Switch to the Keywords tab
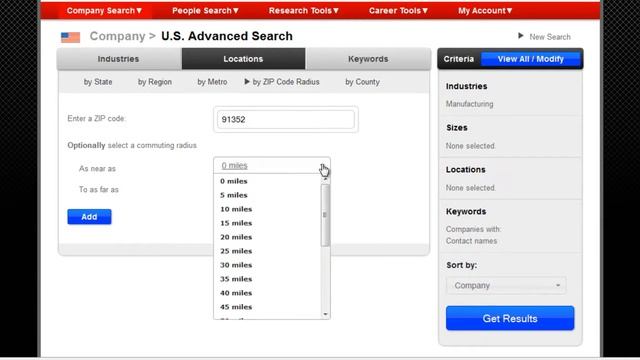Viewport: 640px width, 360px height. 368,59
